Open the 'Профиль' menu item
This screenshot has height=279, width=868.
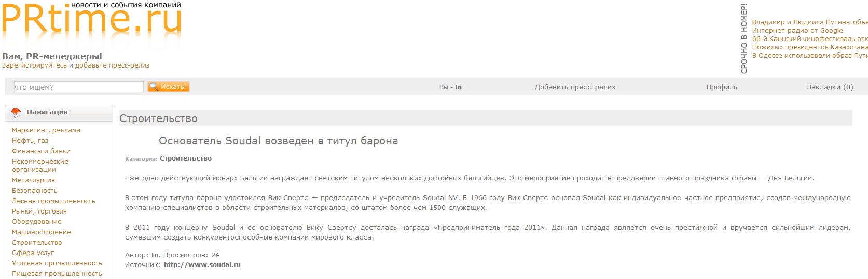(x=722, y=87)
